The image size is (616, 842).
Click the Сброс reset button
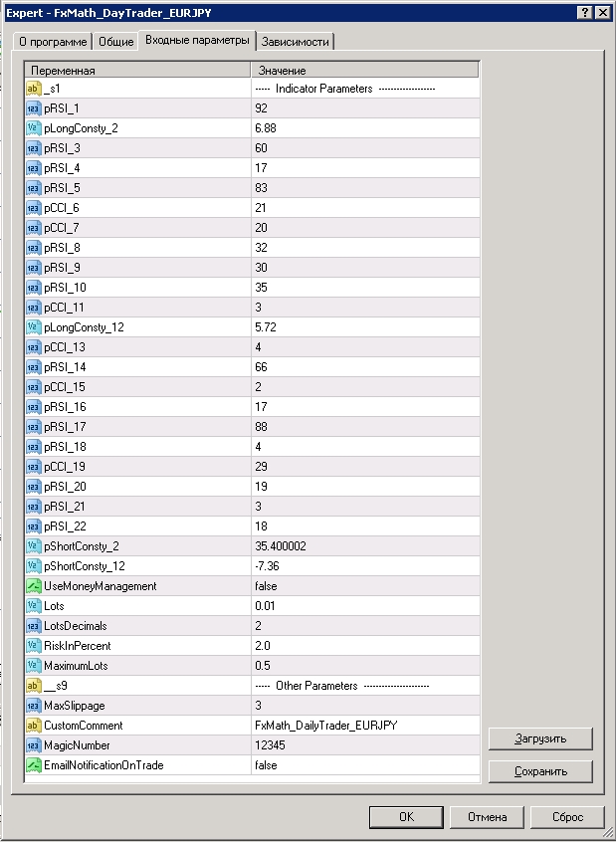(x=567, y=817)
